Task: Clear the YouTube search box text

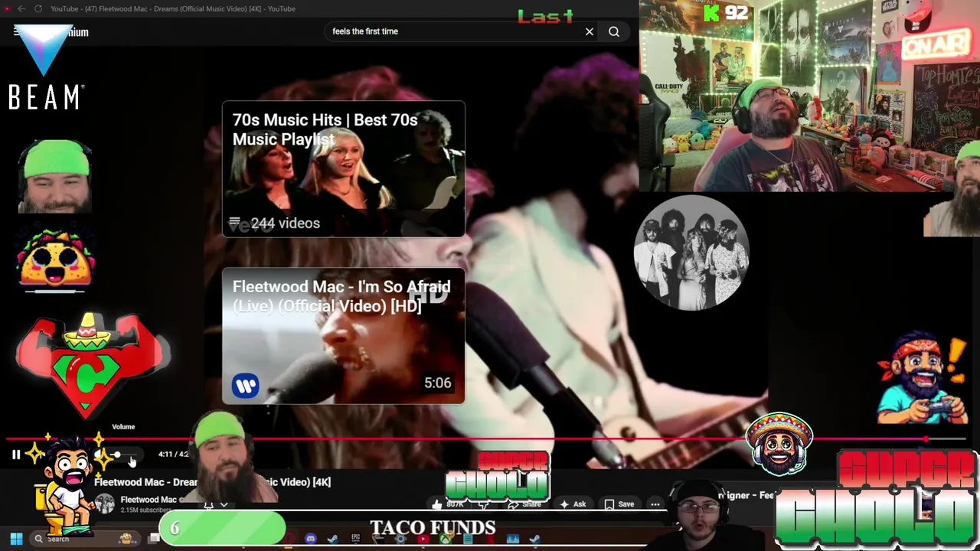Action: [x=590, y=31]
